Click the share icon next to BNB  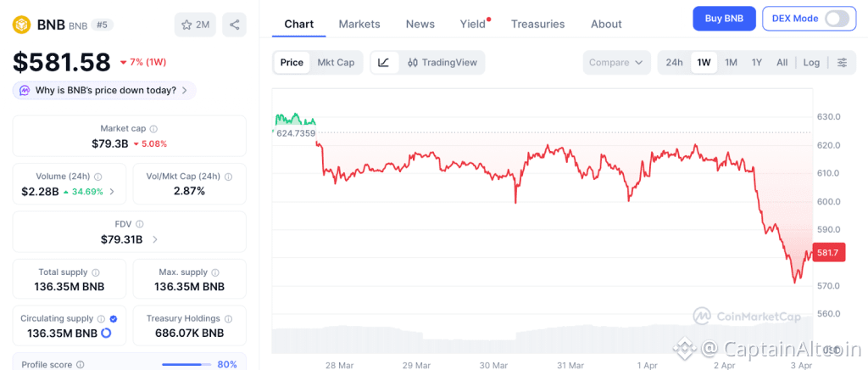pyautogui.click(x=234, y=25)
